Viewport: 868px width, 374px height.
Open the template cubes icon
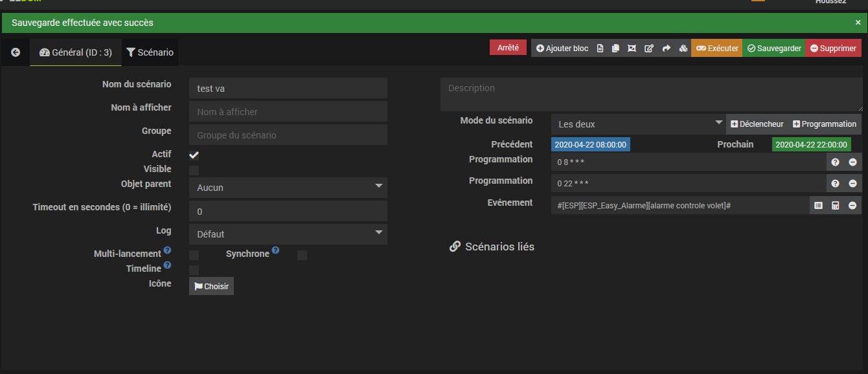(x=683, y=49)
